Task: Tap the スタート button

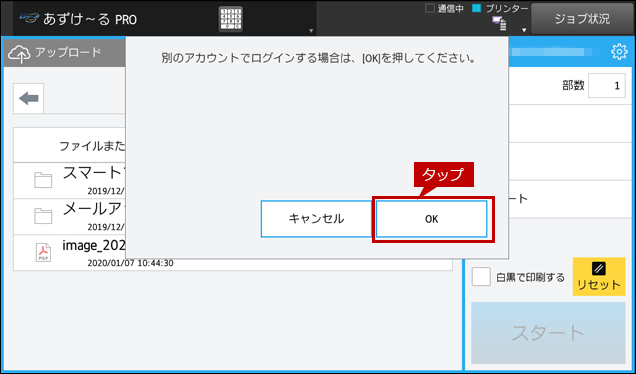Action: click(x=548, y=333)
